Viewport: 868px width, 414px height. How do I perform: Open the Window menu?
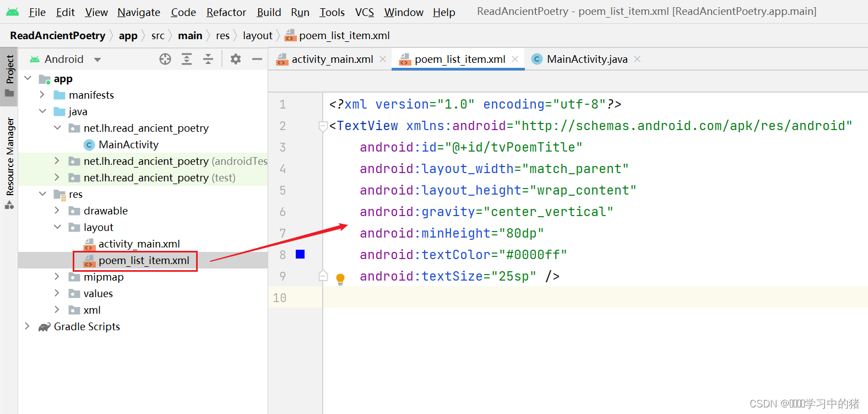(x=404, y=12)
